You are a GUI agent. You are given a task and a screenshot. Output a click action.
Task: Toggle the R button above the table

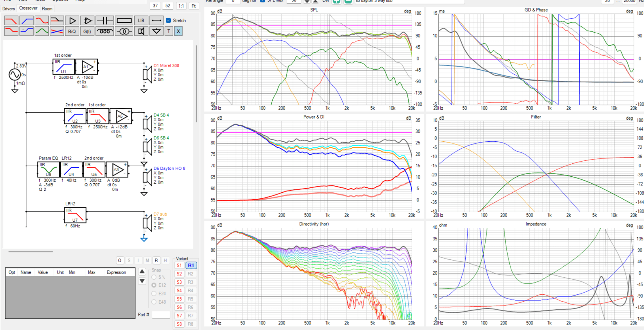156,260
